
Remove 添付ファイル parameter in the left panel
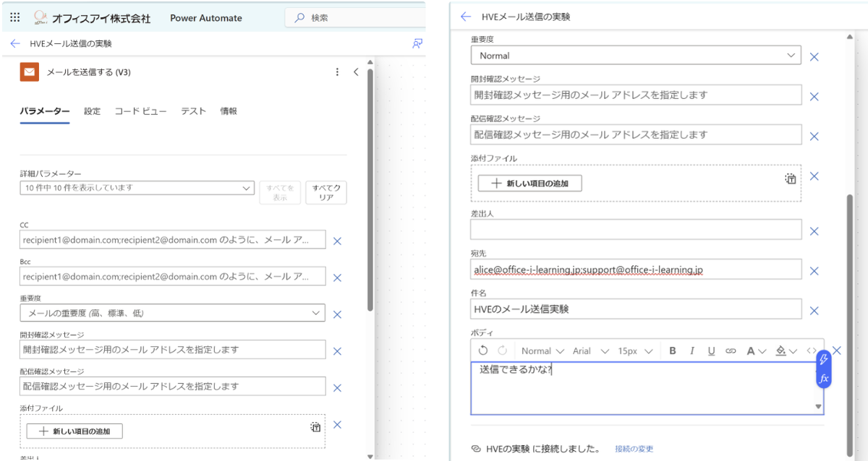(337, 425)
